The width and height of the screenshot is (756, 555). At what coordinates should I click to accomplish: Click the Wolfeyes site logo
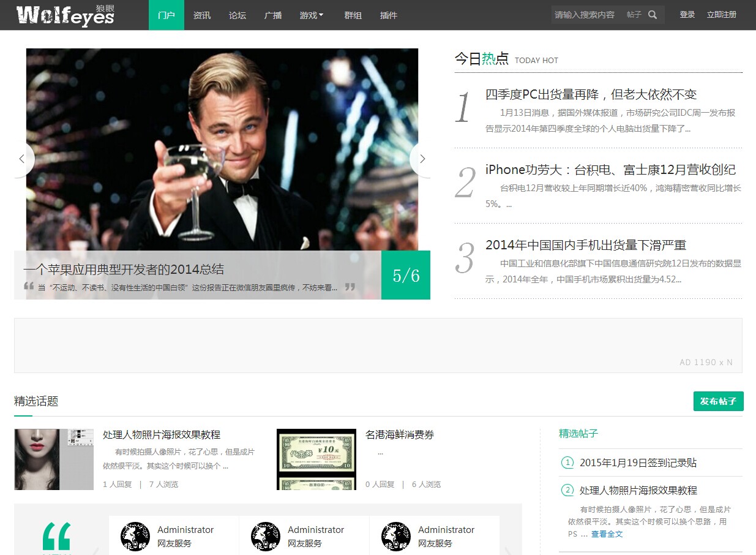coord(65,15)
